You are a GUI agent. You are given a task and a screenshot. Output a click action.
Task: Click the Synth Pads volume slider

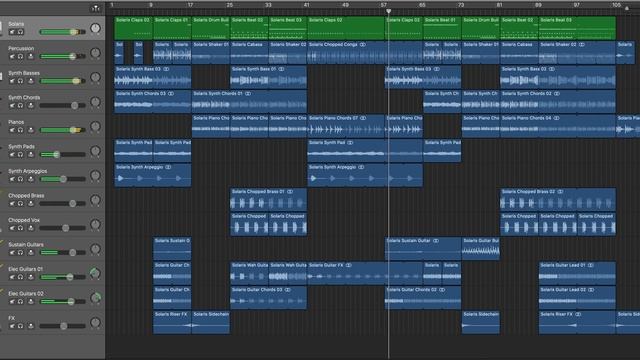point(62,154)
